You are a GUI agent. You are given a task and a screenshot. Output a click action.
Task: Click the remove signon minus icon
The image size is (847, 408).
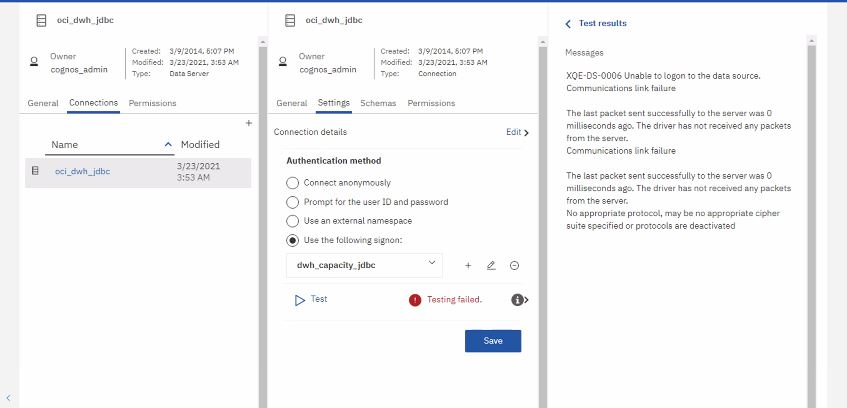[514, 265]
